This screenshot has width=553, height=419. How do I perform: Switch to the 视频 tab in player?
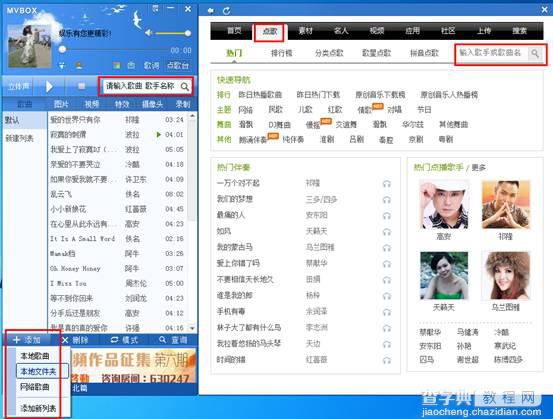[92, 104]
